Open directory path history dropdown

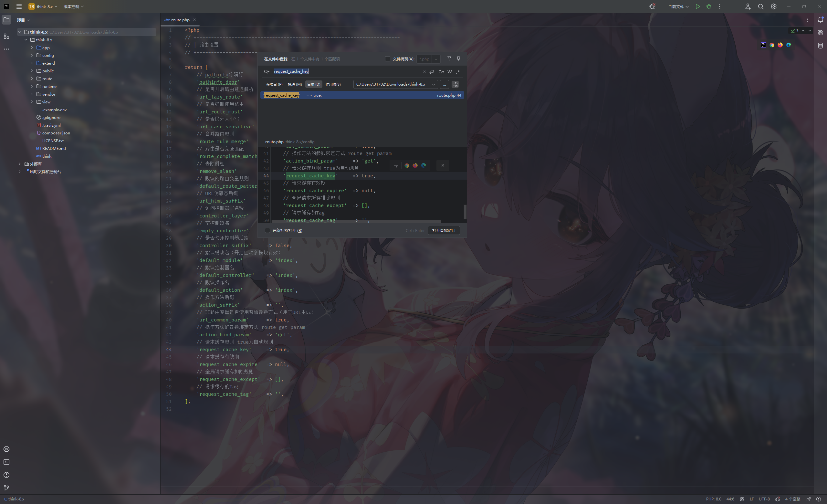point(433,84)
